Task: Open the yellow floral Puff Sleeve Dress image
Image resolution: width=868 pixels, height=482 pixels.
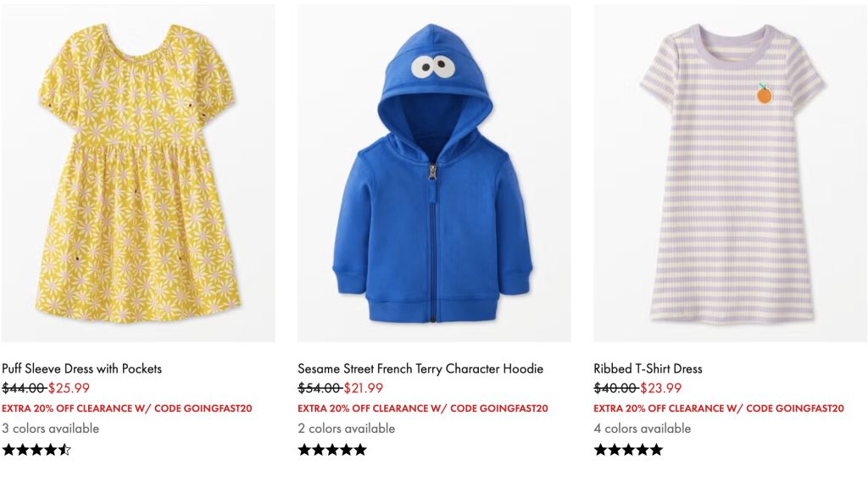Action: pyautogui.click(x=138, y=174)
